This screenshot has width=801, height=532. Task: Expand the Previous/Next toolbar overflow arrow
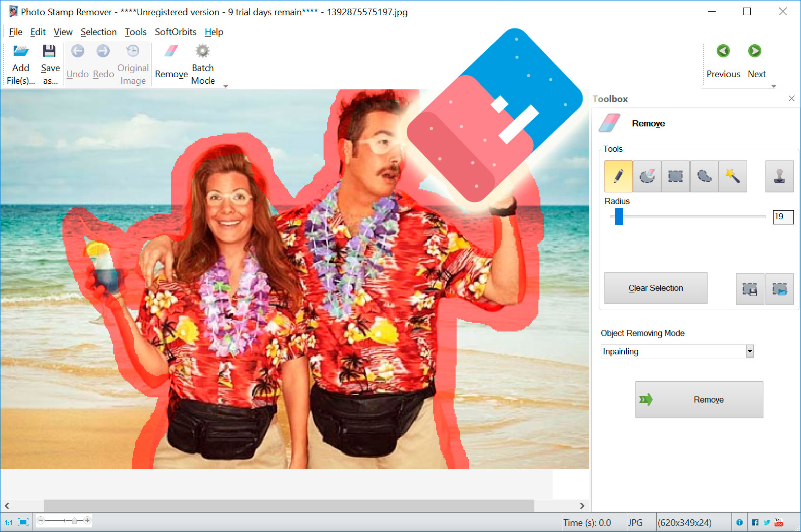click(x=774, y=86)
